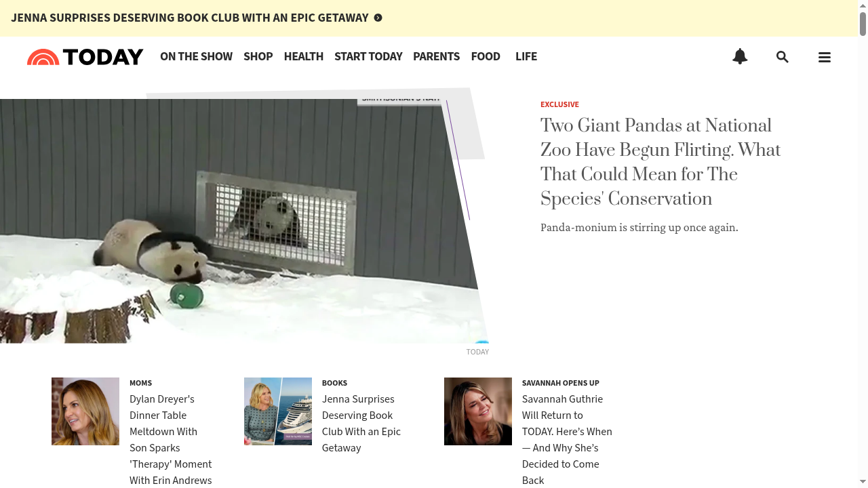Select FOOD in the navigation bar

[x=486, y=57]
